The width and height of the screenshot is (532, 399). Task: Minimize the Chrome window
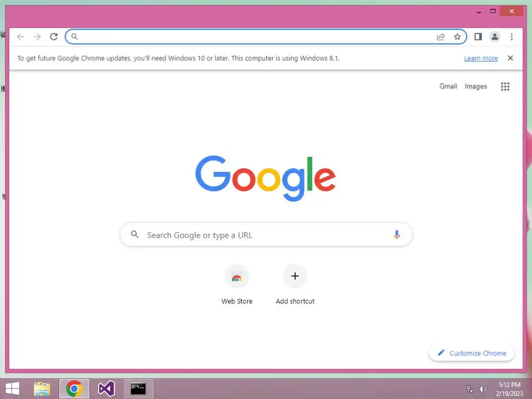pyautogui.click(x=478, y=11)
